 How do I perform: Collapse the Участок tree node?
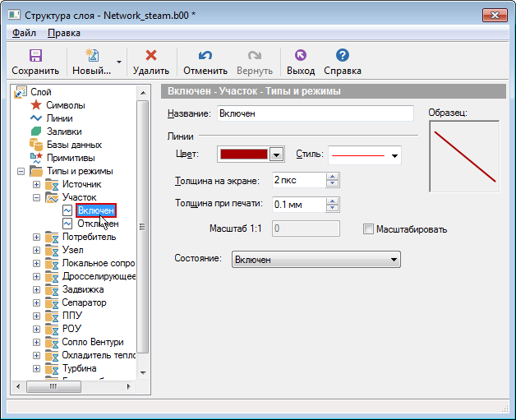(36, 197)
